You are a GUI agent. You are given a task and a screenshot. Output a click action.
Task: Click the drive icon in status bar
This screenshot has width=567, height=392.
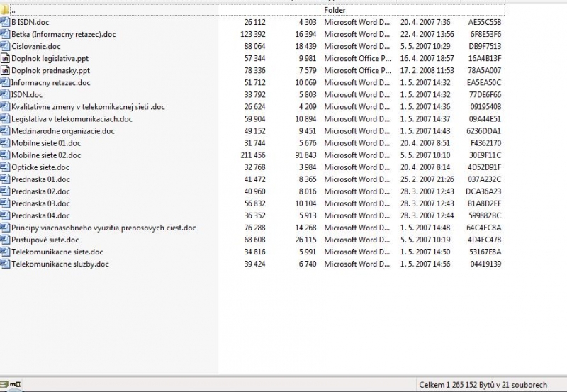tap(5, 385)
